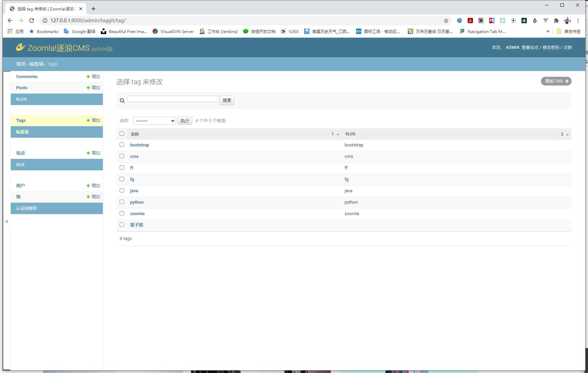Open 组 in sidebar
Viewport: 588px width, 373px height.
pyautogui.click(x=18, y=197)
